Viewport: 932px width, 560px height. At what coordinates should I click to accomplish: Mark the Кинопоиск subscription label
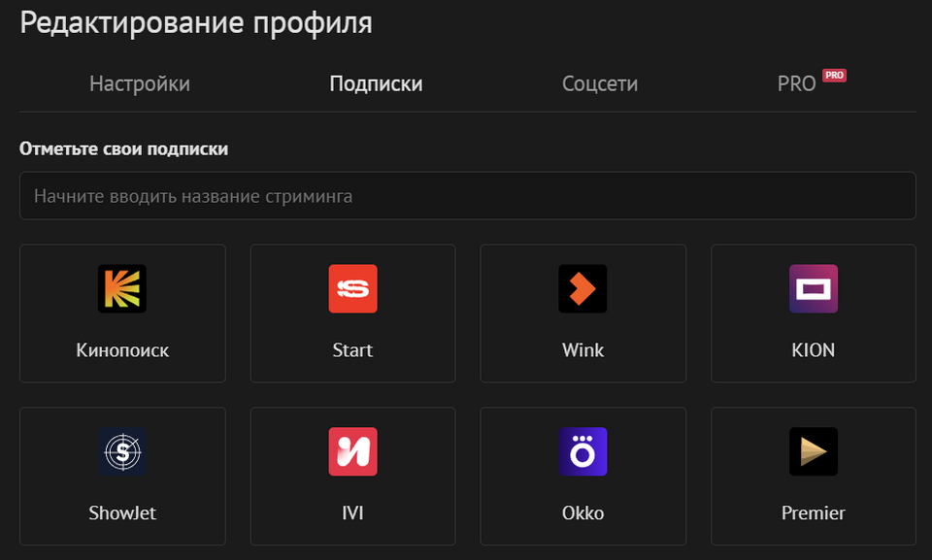(x=122, y=349)
